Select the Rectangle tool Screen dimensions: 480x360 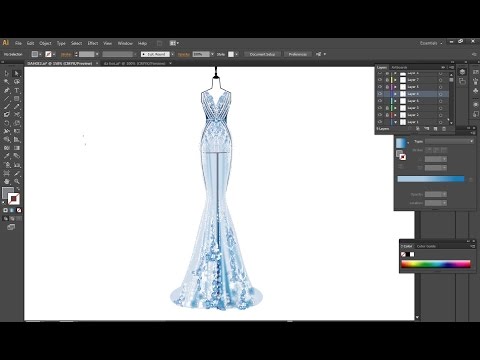tap(17, 99)
